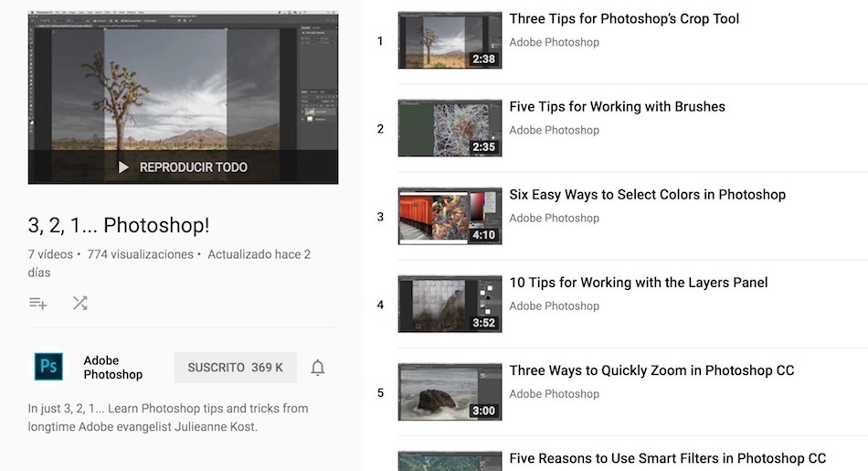Viewport: 868px width, 471px height.
Task: Click the shuffle playlist icon
Action: point(80,303)
